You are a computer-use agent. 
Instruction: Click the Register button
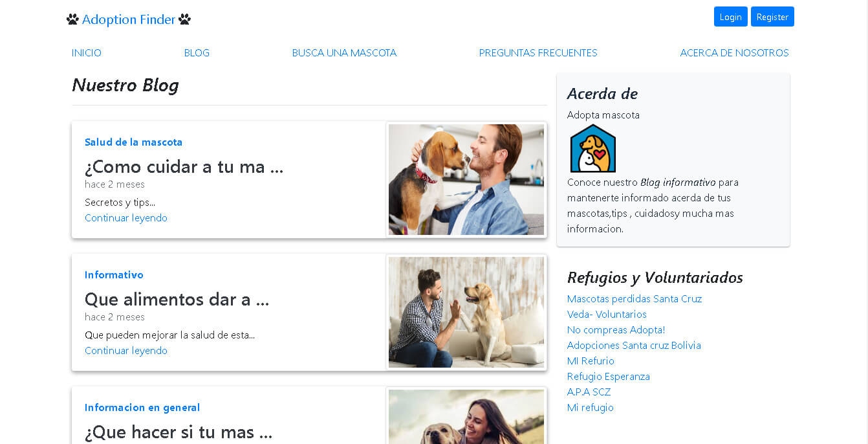tap(772, 17)
